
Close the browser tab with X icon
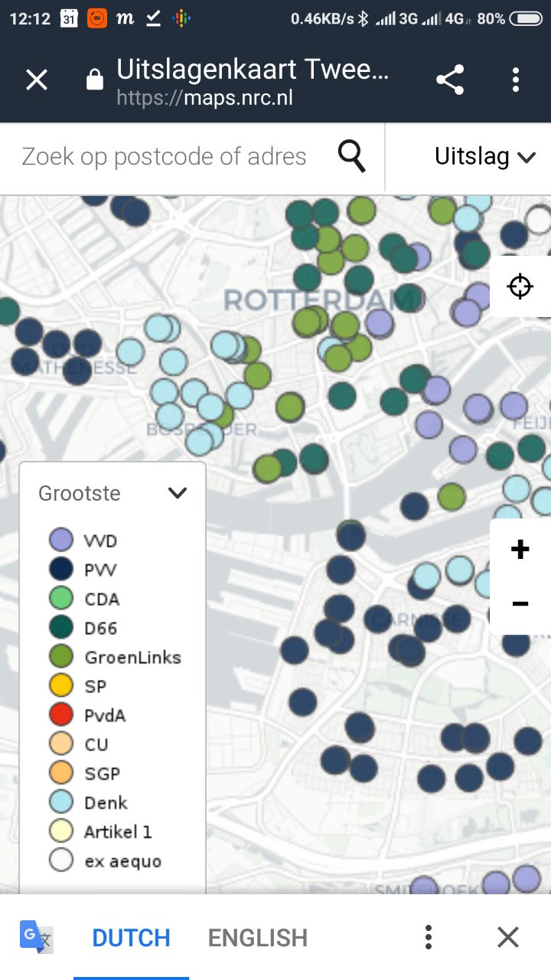(37, 80)
